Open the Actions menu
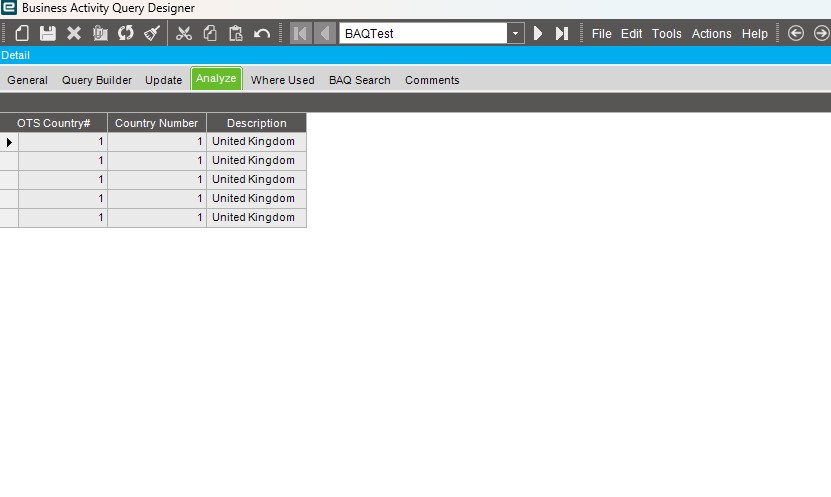Viewport: 831px width, 497px height. click(x=711, y=33)
